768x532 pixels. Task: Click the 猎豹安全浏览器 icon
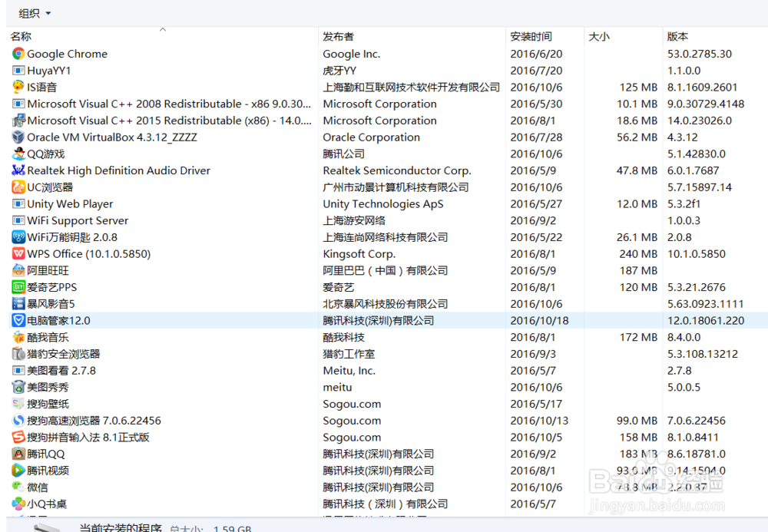point(18,354)
